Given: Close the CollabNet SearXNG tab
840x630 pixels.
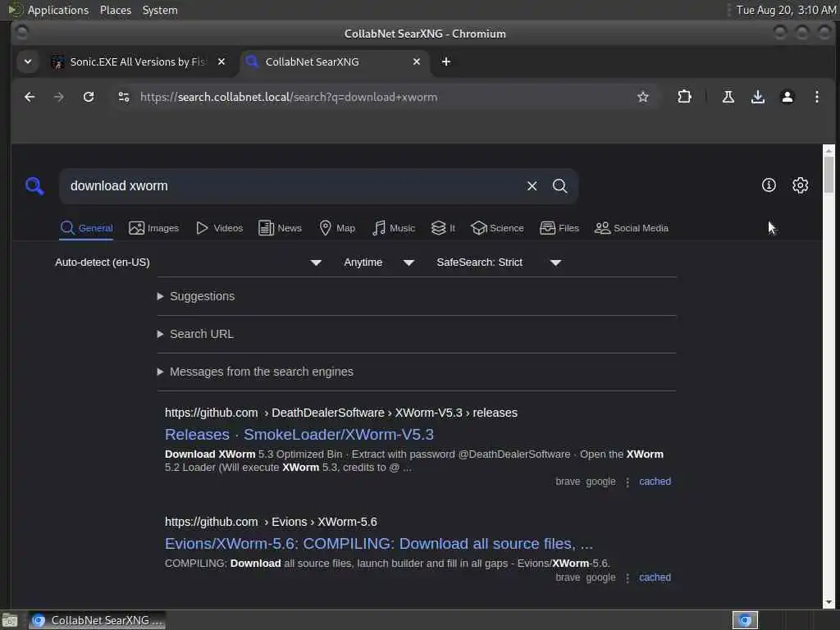Looking at the screenshot, I should point(416,62).
